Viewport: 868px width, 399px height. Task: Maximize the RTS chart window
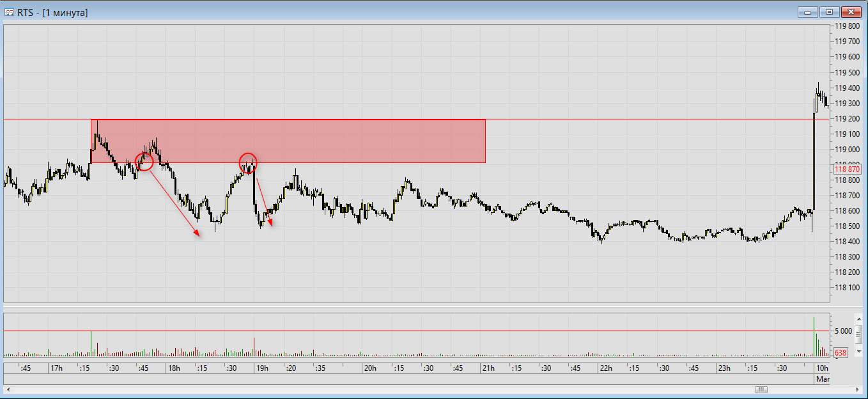tap(830, 12)
